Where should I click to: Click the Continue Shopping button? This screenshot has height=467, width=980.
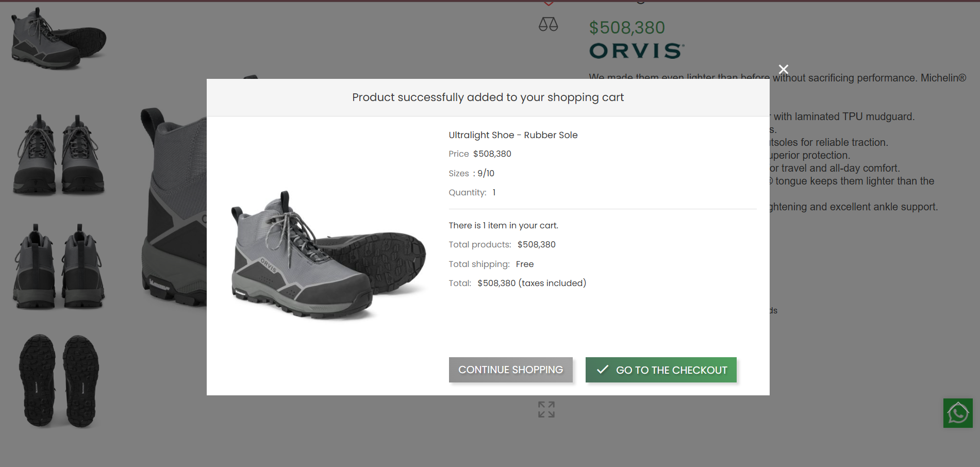[x=510, y=370]
